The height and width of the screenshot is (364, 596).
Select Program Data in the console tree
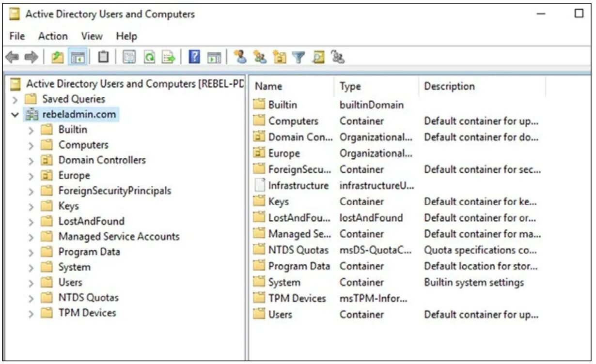tap(89, 252)
